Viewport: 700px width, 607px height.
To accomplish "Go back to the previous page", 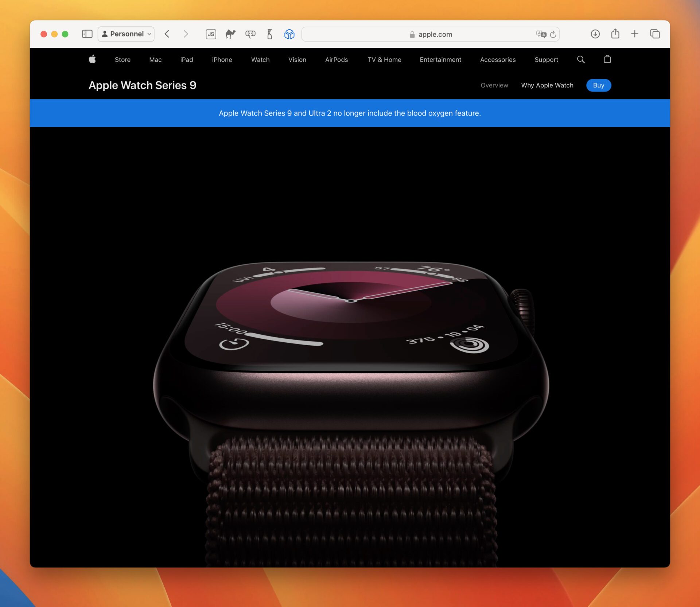I will (167, 34).
